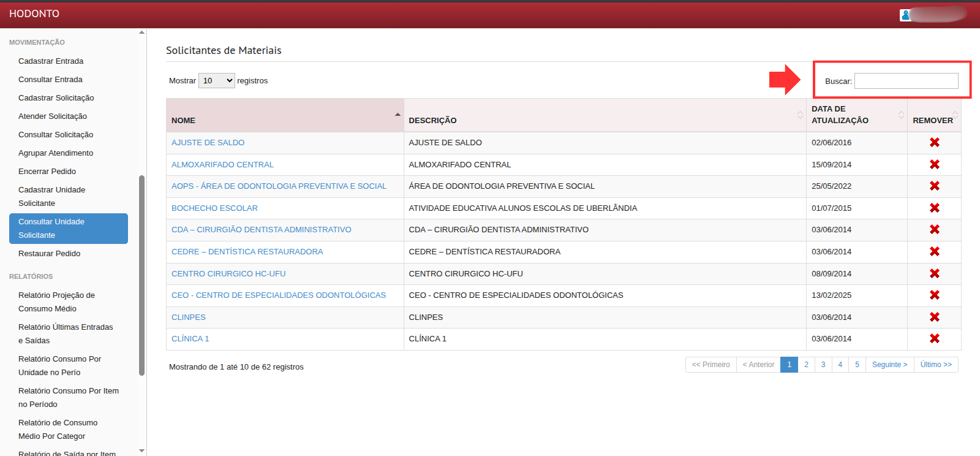Click red X for ALMOXARIFADO CENTRAL
980x456 pixels.
(x=934, y=164)
